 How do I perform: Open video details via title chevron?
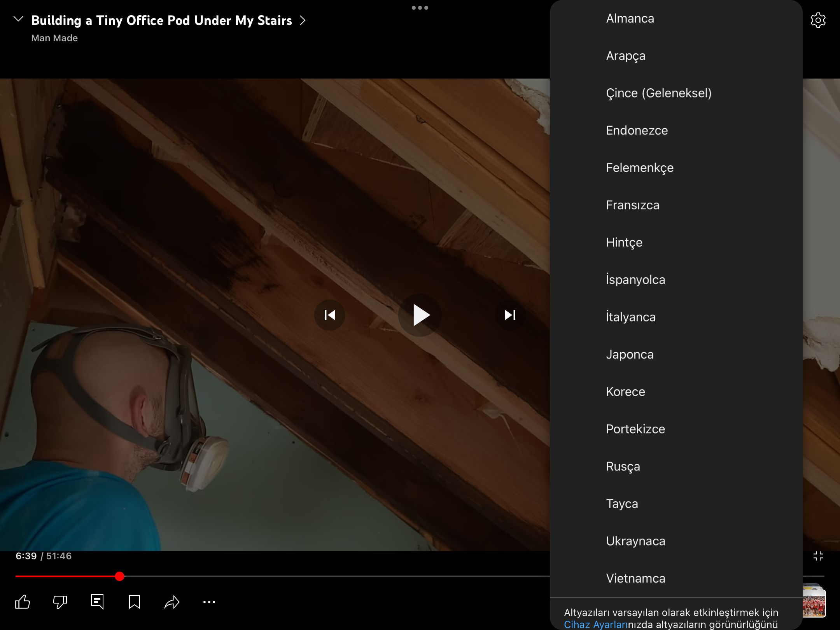[303, 20]
